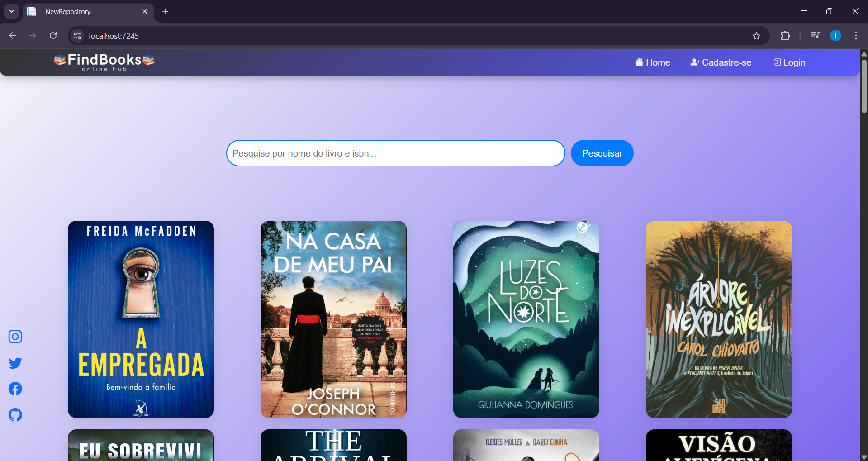868x461 pixels.
Task: Click the scrollbar down arrow
Action: pyautogui.click(x=864, y=457)
